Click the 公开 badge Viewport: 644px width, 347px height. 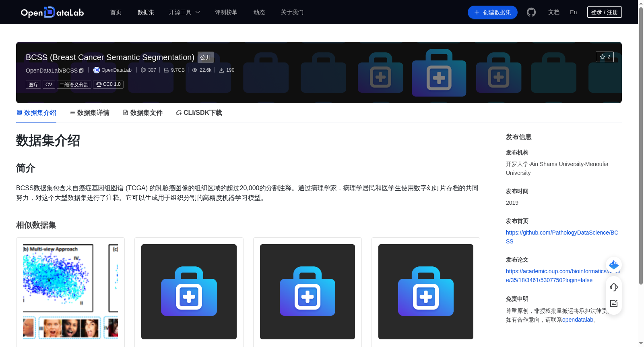[206, 57]
